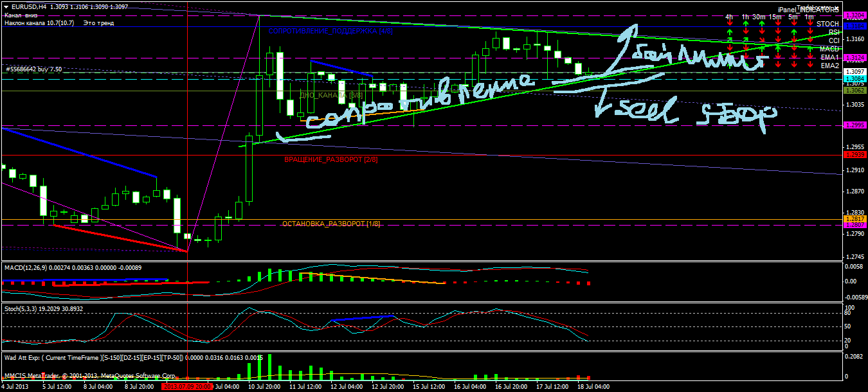Click the 'Канал вниз' label
The width and height of the screenshot is (868, 392).
click(x=20, y=15)
